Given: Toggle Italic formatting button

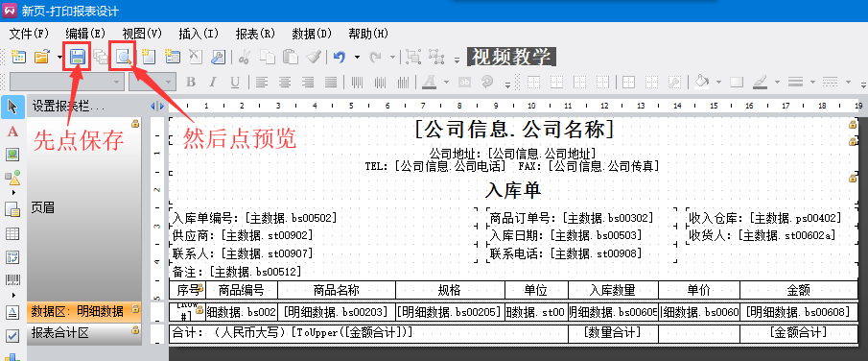Looking at the screenshot, I should (213, 82).
